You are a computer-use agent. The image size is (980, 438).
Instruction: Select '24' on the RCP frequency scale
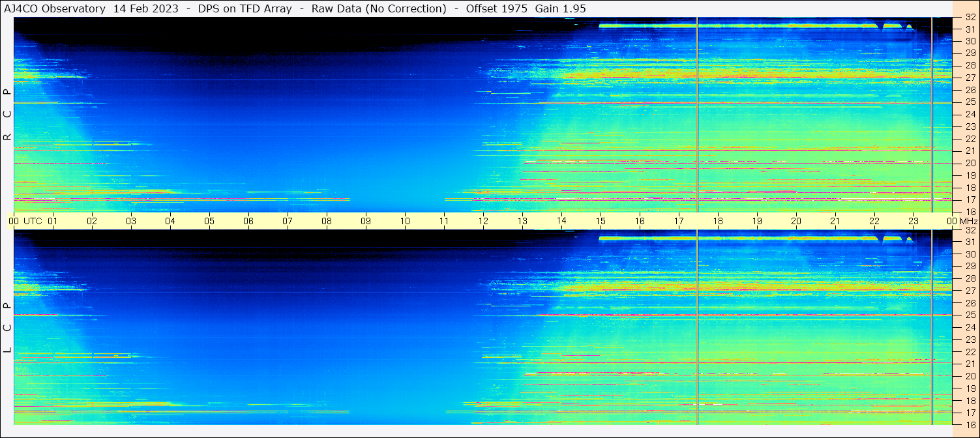coord(970,114)
